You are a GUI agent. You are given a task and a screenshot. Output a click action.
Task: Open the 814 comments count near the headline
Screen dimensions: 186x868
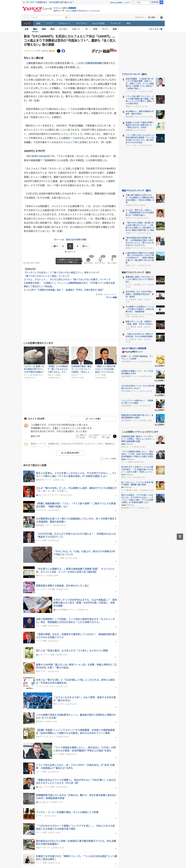(x=45, y=51)
